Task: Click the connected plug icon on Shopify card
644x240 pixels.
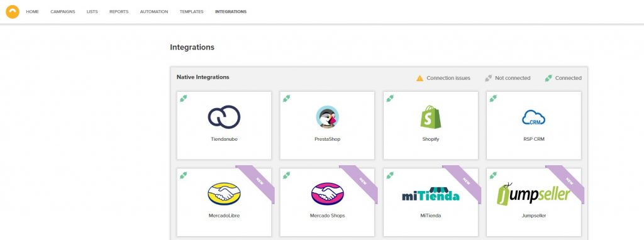Action: (390, 99)
